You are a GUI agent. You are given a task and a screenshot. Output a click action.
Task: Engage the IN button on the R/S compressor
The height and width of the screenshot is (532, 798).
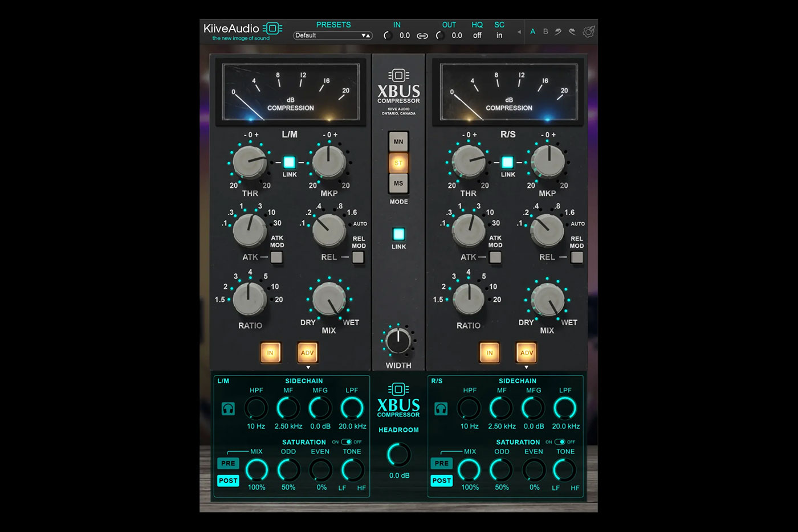point(489,353)
